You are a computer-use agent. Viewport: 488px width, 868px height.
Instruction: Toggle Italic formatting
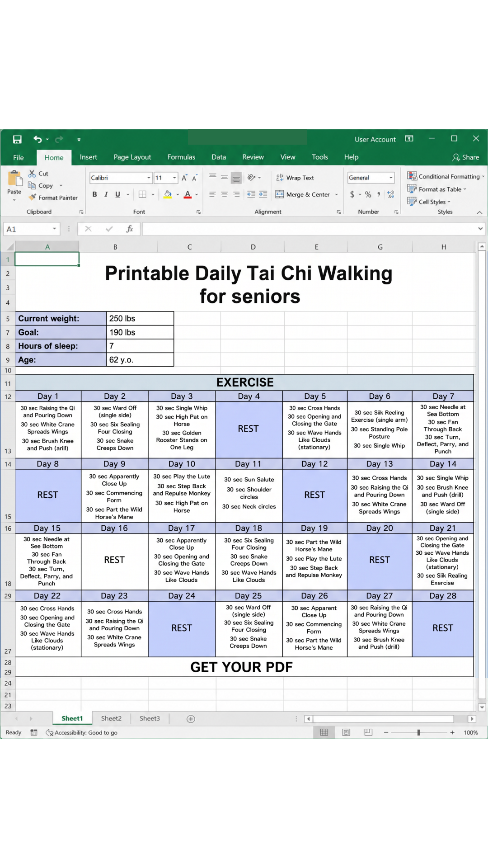(106, 194)
